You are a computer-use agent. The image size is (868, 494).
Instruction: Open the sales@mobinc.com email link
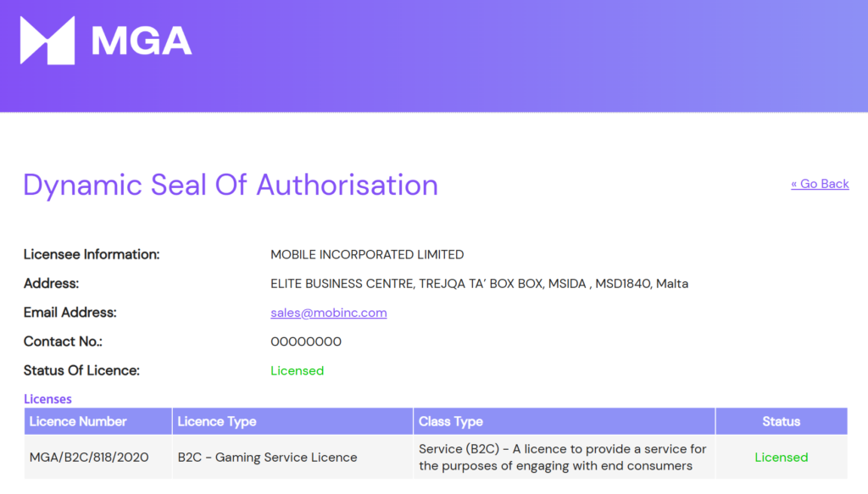click(x=328, y=313)
